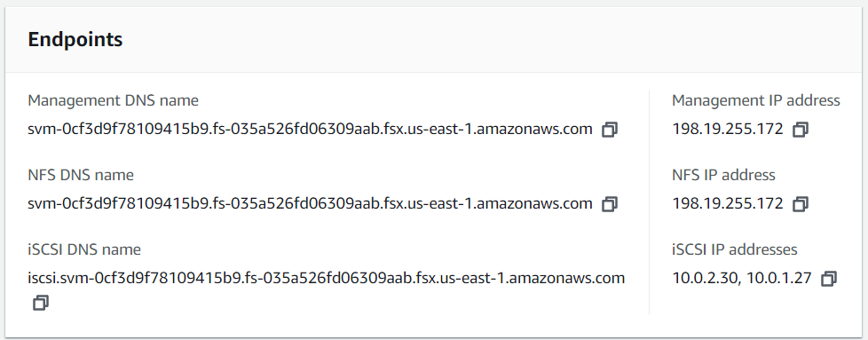Select the NFS IP address label
868x340 pixels.
[723, 175]
